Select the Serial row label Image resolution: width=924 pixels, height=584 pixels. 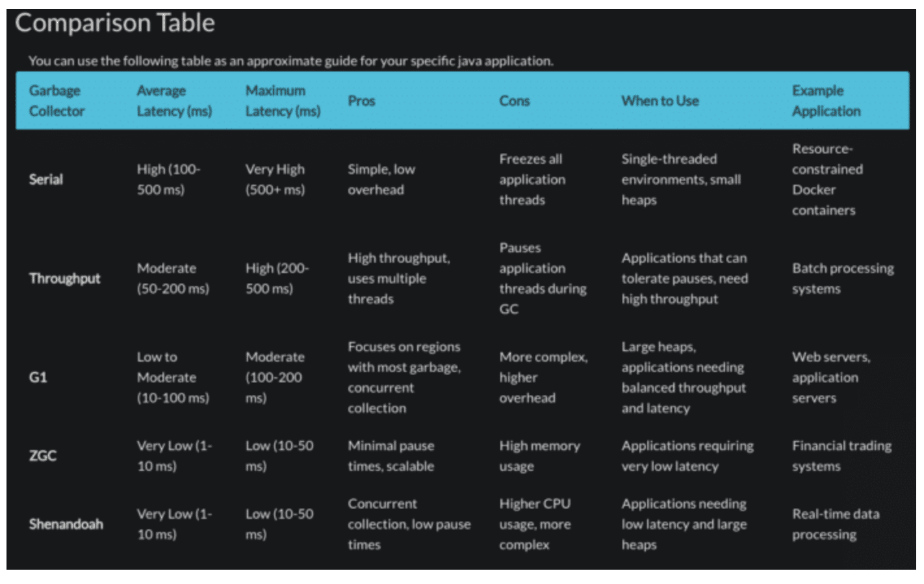pyautogui.click(x=45, y=179)
